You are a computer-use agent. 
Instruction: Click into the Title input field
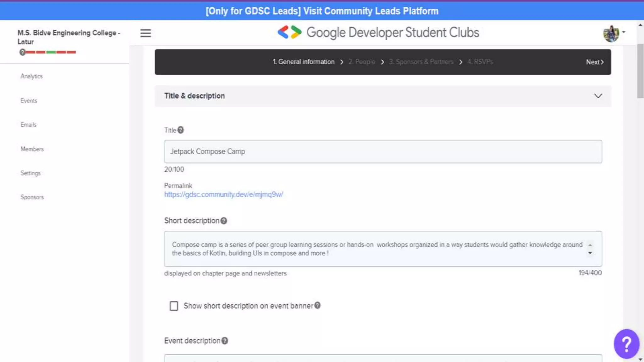[383, 151]
